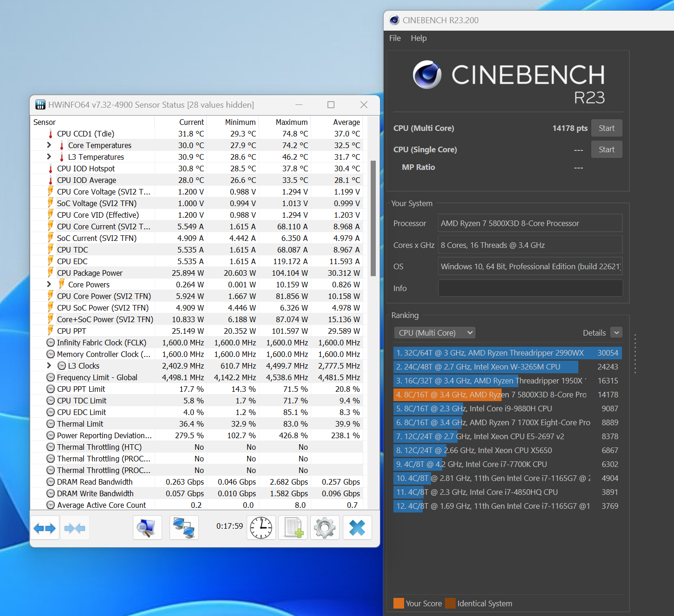Click the orange Your Score legend swatch
The width and height of the screenshot is (674, 616).
[399, 603]
